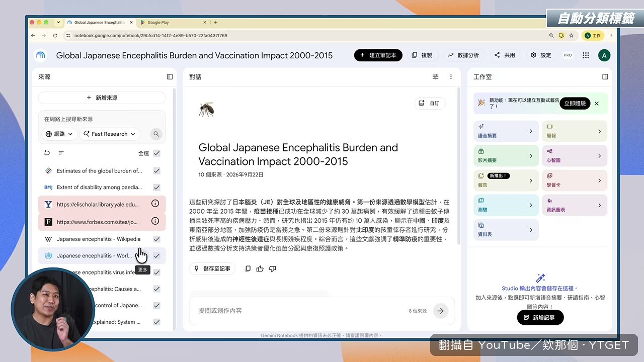
Task: Click the refresh sources icon beside the sort icon
Action: (x=47, y=153)
